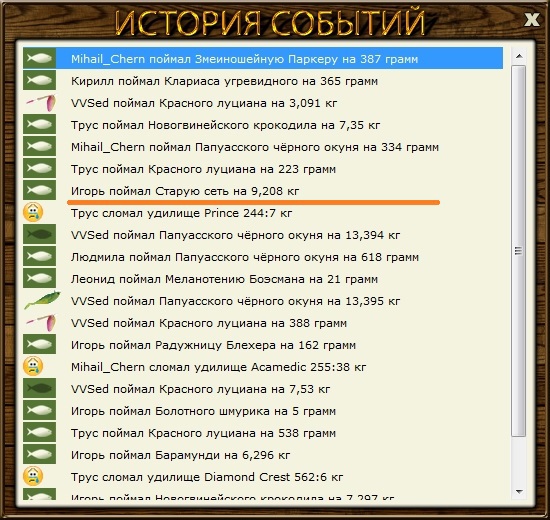Select row 'VVSed поймал Красного луциана на 7,53 кг'
550x520 pixels.
[263, 388]
